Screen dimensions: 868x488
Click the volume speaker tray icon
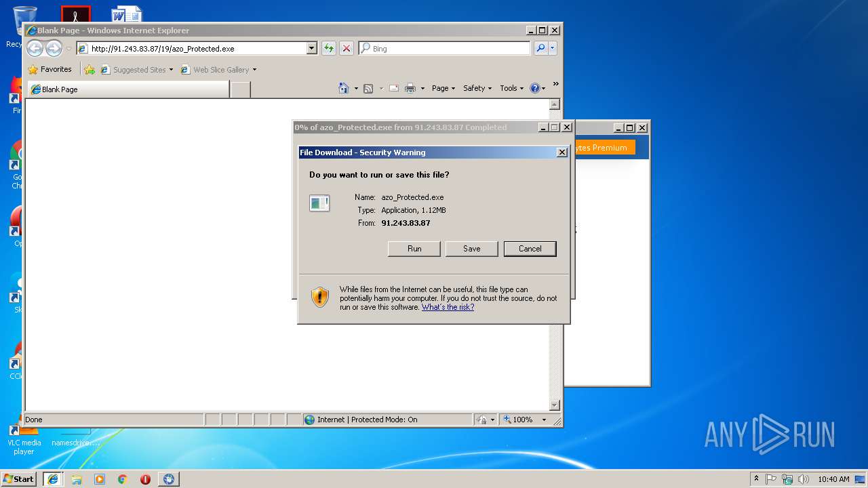[x=804, y=479]
